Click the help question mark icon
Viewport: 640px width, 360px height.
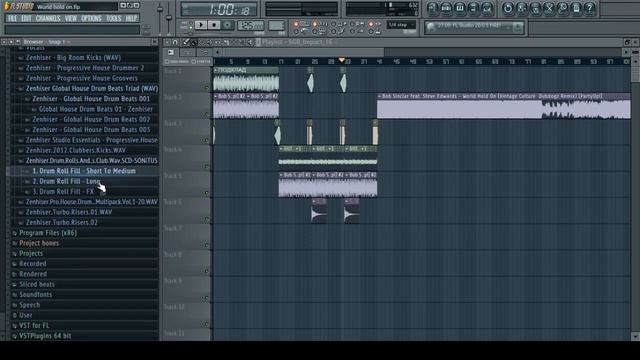[x=589, y=8]
